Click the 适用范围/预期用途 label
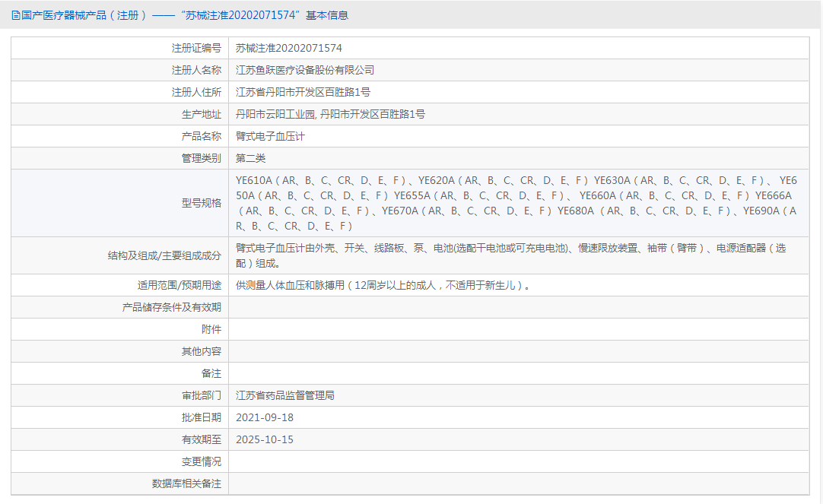The image size is (823, 504). pos(180,285)
